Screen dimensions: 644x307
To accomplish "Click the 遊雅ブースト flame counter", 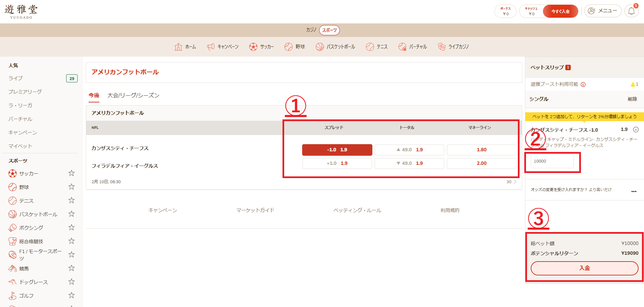I will (635, 84).
